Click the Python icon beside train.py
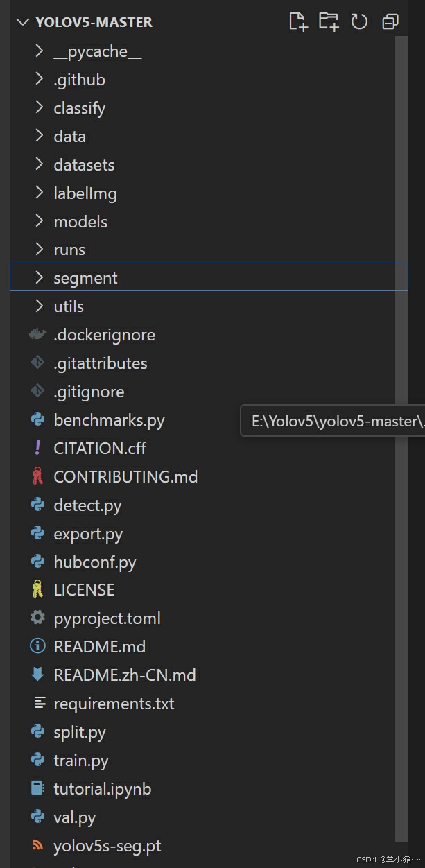 [x=37, y=761]
